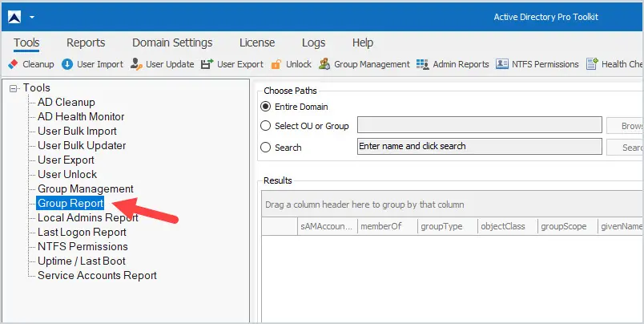The image size is (644, 324).
Task: Click the Browse button
Action: point(625,126)
